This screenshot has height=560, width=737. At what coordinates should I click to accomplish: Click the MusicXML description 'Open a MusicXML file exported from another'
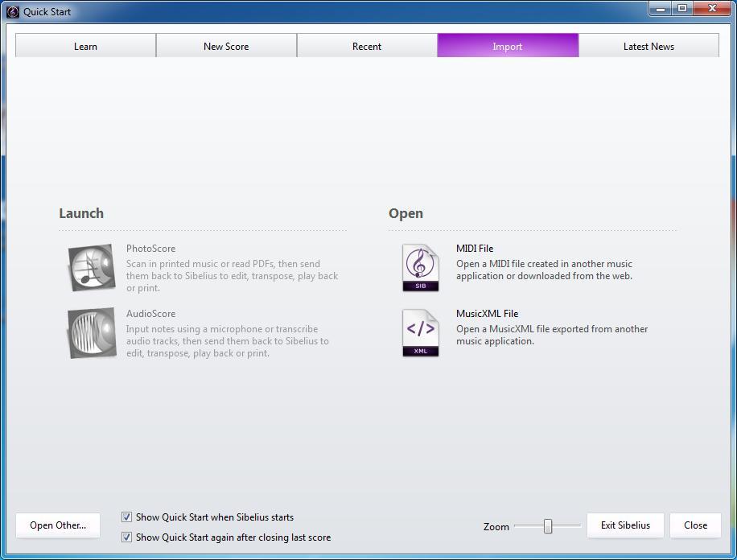click(x=552, y=329)
